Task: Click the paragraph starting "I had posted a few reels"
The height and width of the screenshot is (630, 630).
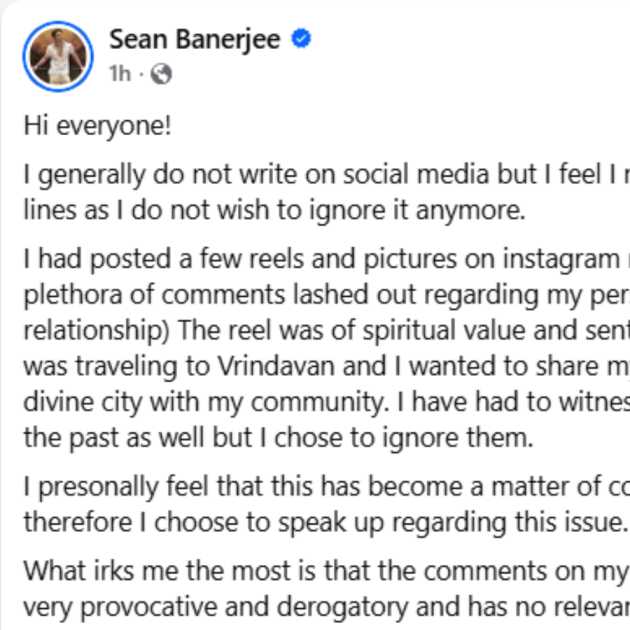Action: coord(320,260)
